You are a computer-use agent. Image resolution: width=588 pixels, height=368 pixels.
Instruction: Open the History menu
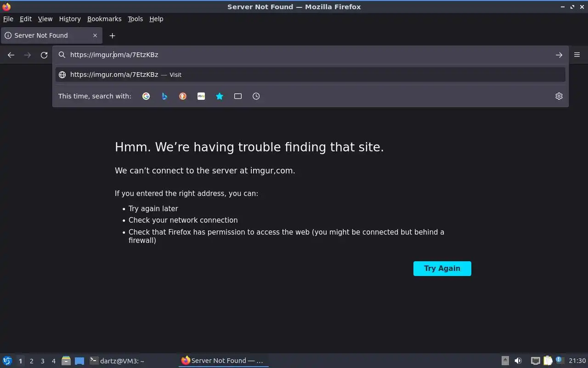(70, 19)
